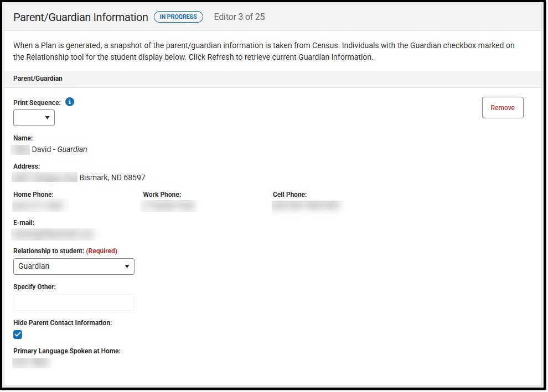Select the Parent/Guardian section header
Image resolution: width=548 pixels, height=392 pixels.
(x=37, y=79)
